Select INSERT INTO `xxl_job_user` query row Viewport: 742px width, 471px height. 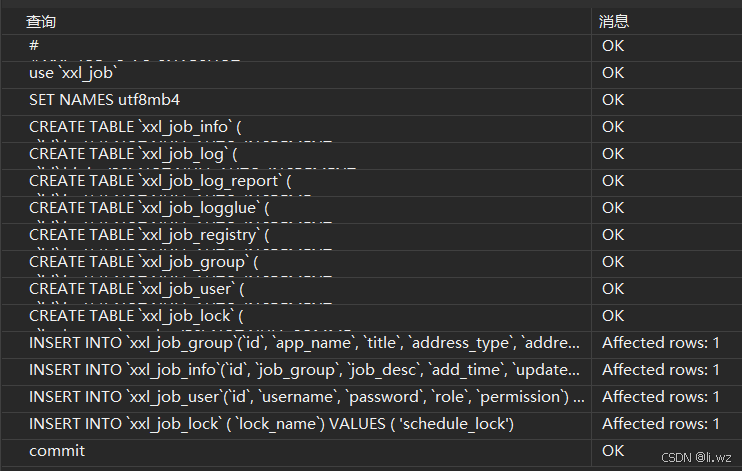coord(305,397)
